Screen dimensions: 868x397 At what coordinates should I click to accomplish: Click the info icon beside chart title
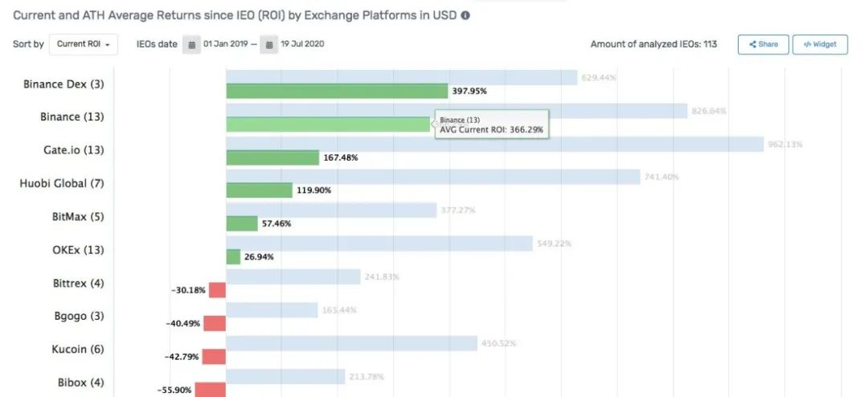click(465, 15)
